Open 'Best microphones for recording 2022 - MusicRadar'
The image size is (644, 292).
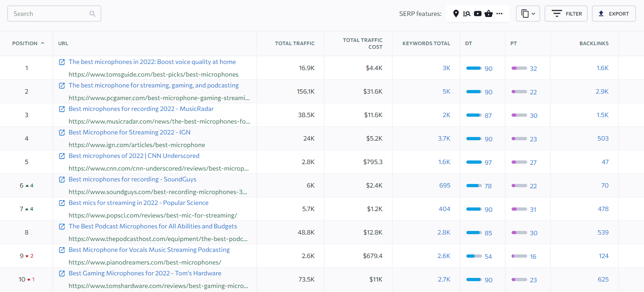141,109
